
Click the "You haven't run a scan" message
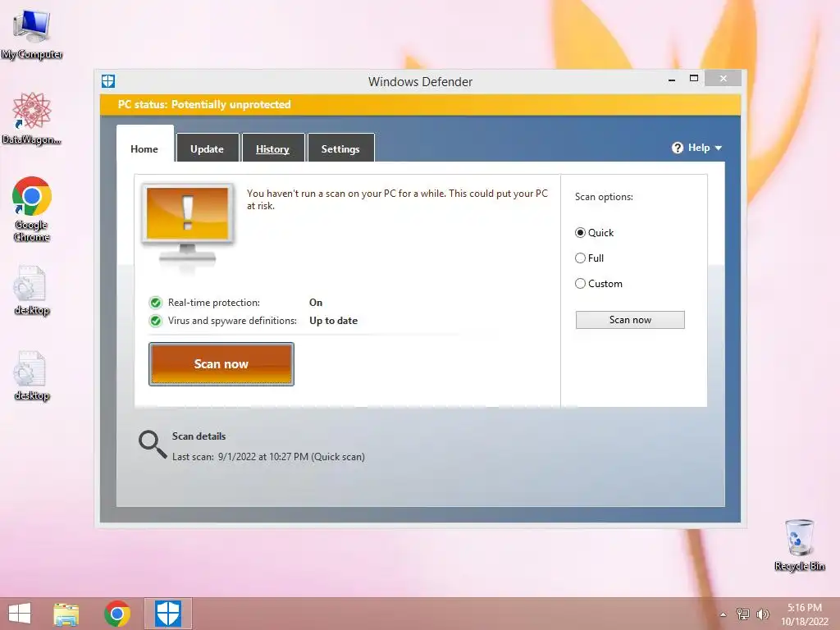click(397, 199)
